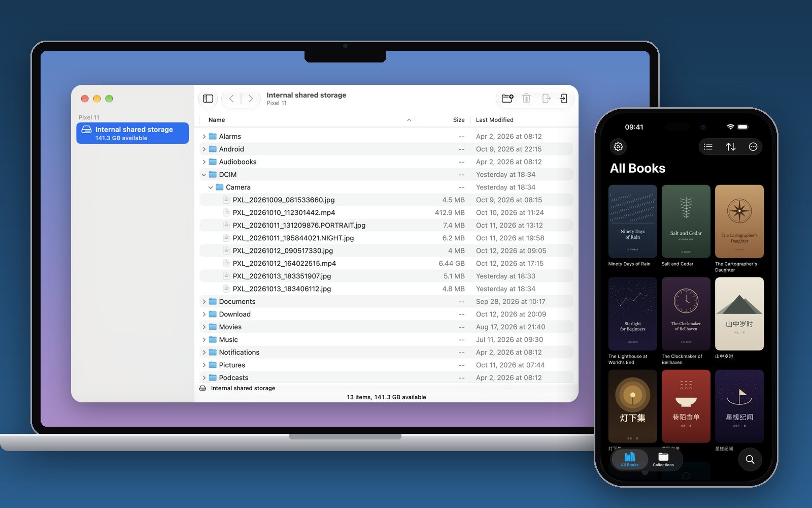
Task: Expand the Movies folder
Action: point(204,327)
